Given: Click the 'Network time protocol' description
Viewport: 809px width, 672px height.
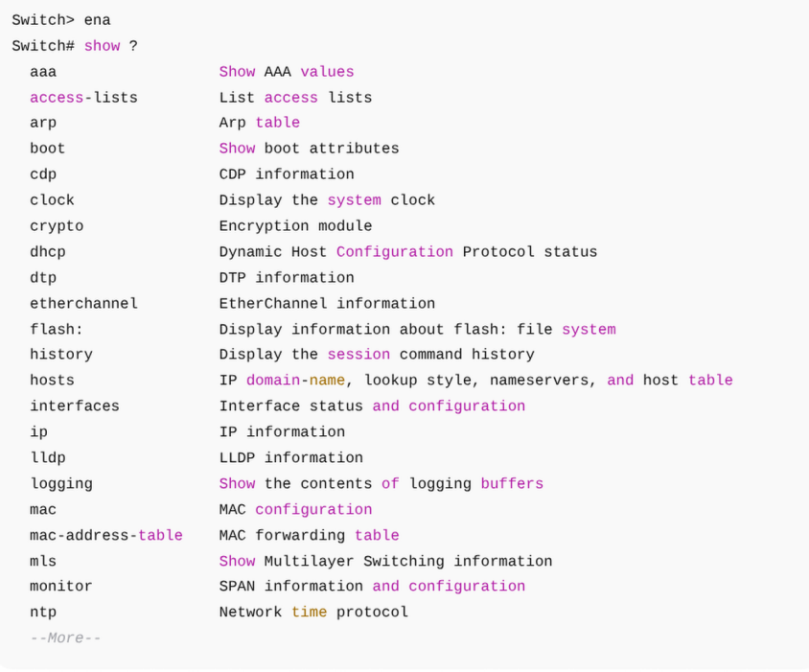Looking at the screenshot, I should [x=313, y=612].
